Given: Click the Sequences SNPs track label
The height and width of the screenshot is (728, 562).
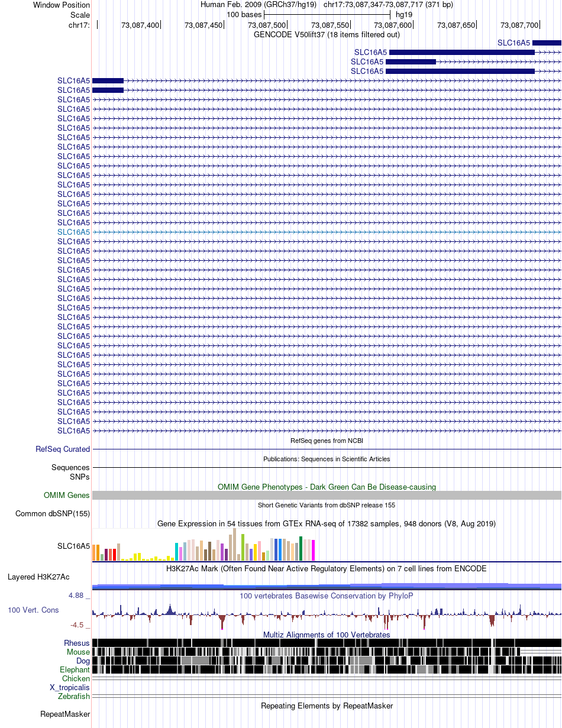Looking at the screenshot, I should pyautogui.click(x=70, y=471).
